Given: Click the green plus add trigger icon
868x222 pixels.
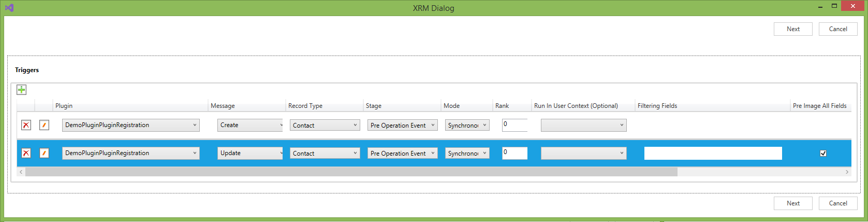Looking at the screenshot, I should pos(21,90).
